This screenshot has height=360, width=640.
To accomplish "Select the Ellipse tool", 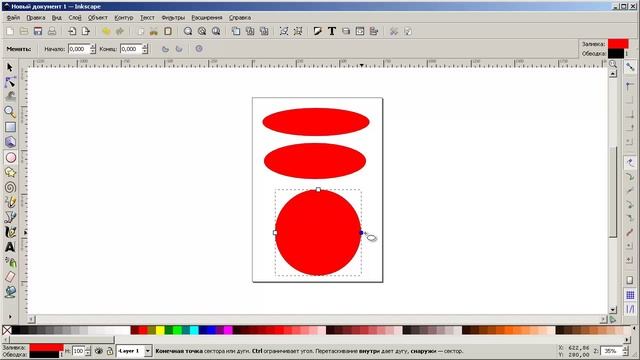I will tap(10, 157).
